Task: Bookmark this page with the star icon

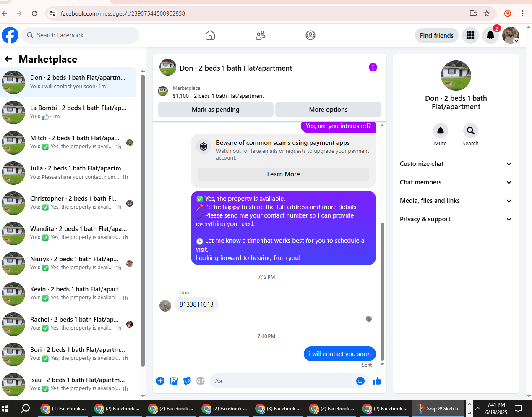Action: click(x=487, y=13)
